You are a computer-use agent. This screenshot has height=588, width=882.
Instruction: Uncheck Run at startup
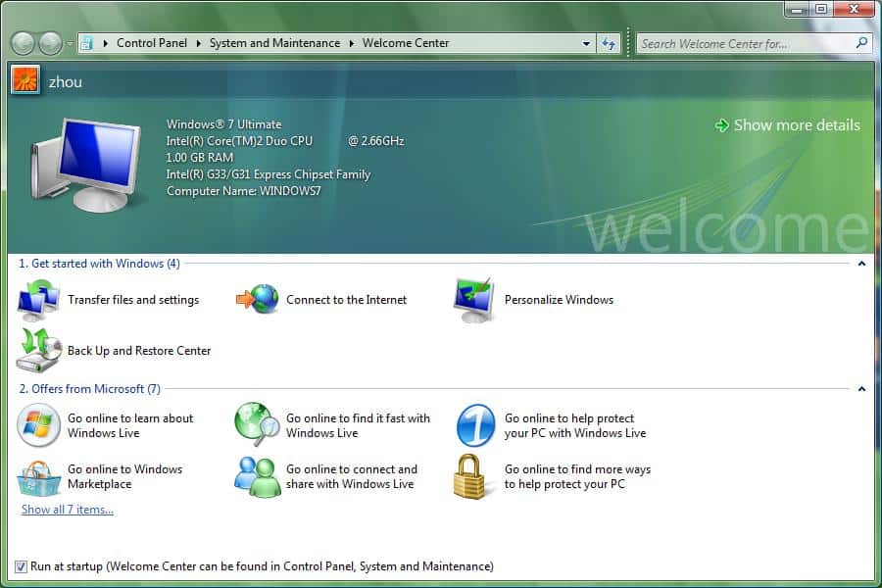point(22,565)
